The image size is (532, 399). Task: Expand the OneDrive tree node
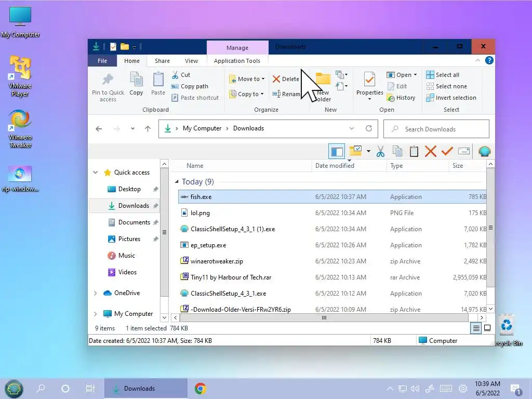click(96, 293)
